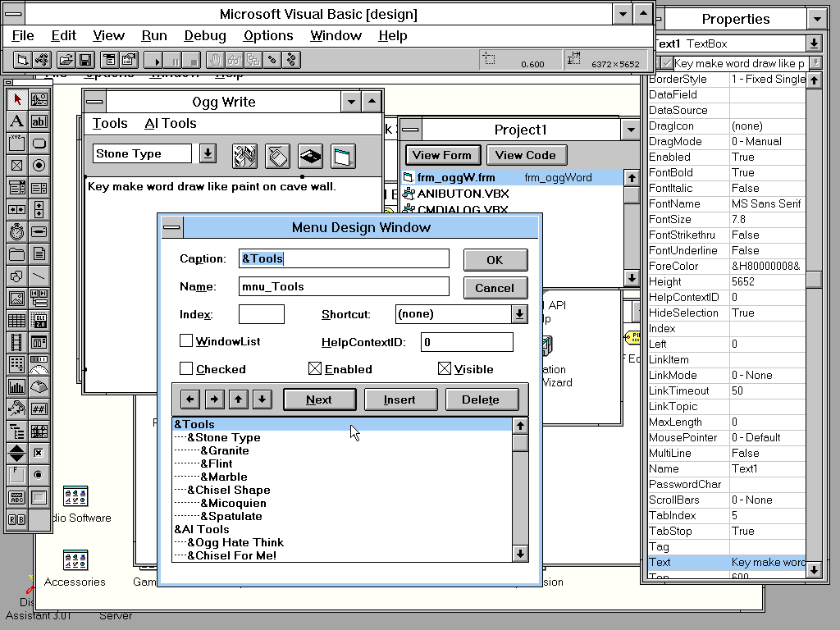Screen dimensions: 840x630
Task: Open the Options menu
Action: click(268, 36)
